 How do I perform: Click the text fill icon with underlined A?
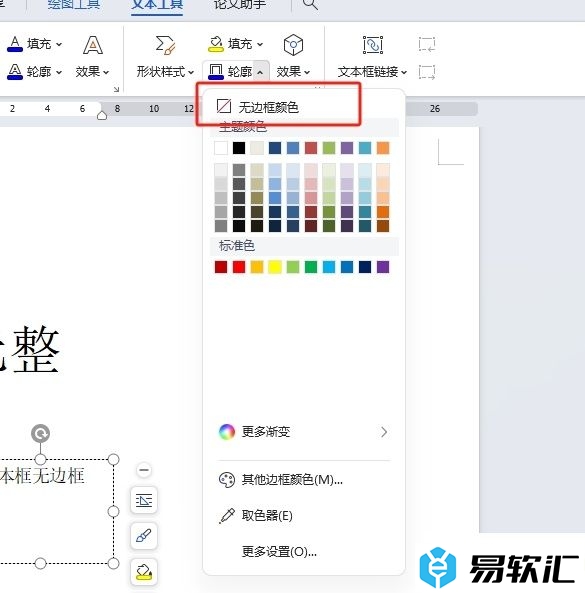click(x=15, y=44)
